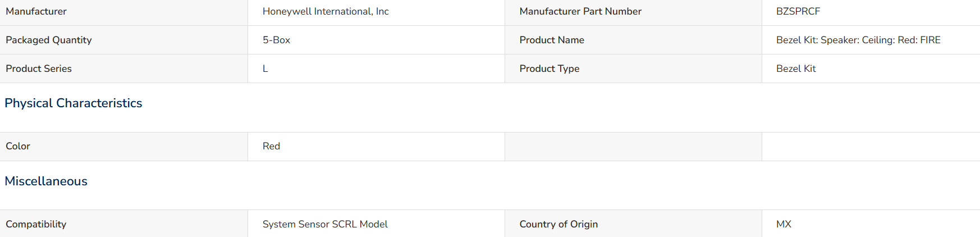Click the Manufacturer Part Number label
980x237 pixels.
[x=580, y=11]
